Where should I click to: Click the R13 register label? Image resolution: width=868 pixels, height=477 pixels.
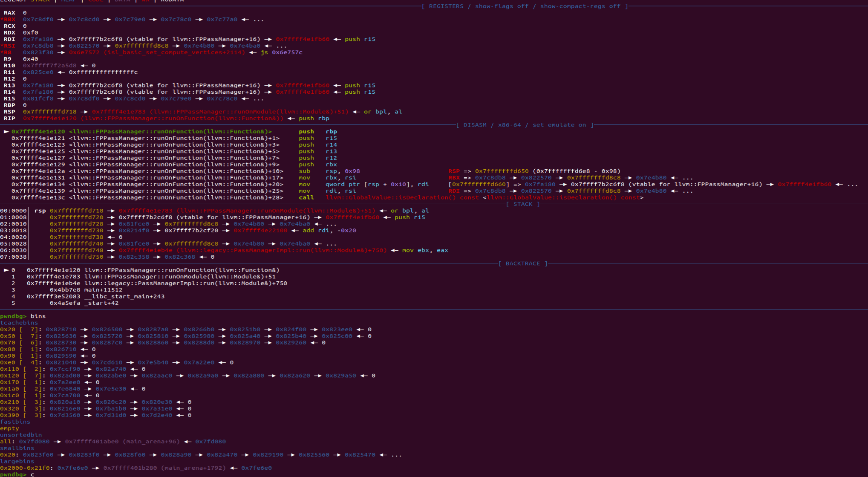click(x=9, y=86)
